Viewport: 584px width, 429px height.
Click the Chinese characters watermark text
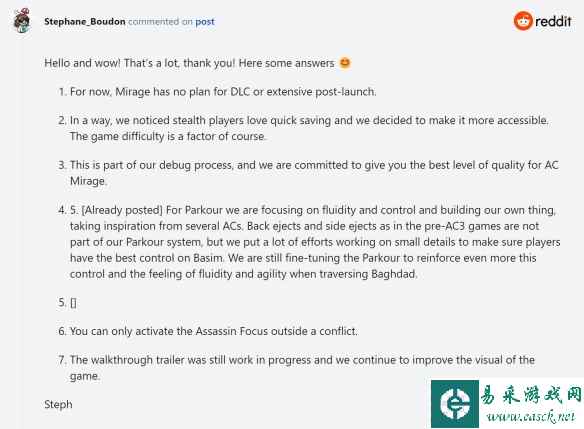[531, 395]
